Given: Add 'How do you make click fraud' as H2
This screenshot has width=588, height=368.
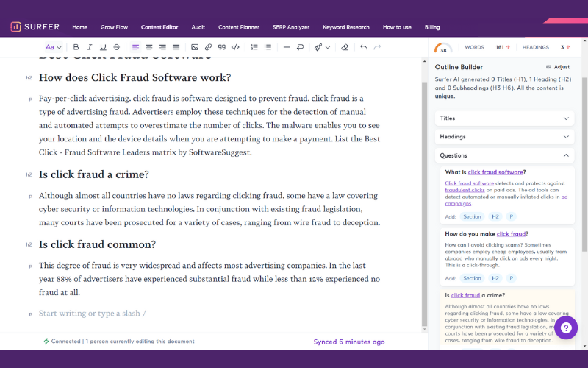Looking at the screenshot, I should [x=495, y=278].
